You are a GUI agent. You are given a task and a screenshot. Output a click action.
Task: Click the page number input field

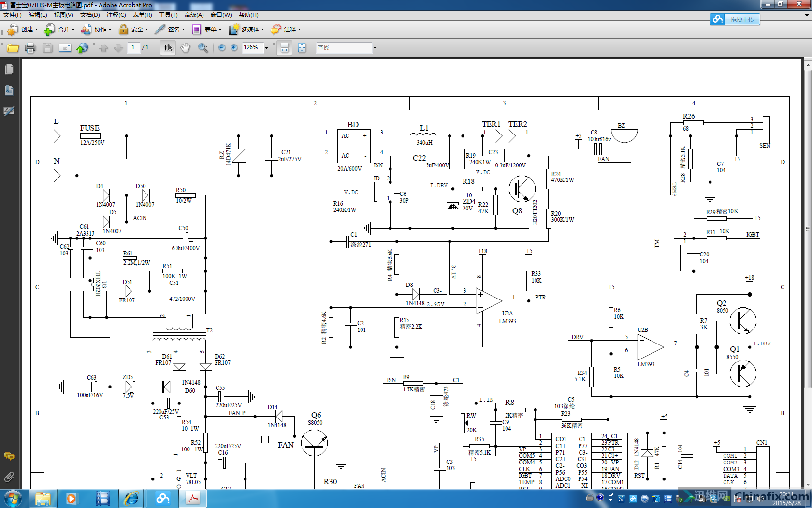[133, 47]
